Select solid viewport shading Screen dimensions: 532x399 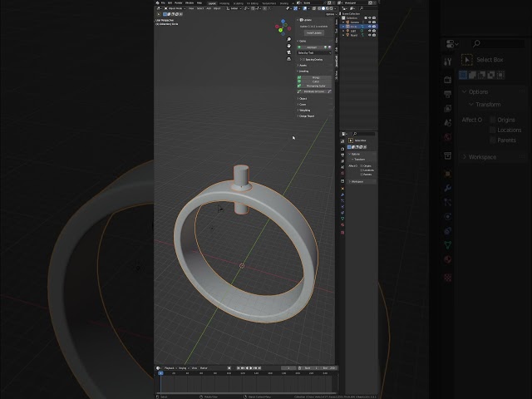[x=323, y=8]
